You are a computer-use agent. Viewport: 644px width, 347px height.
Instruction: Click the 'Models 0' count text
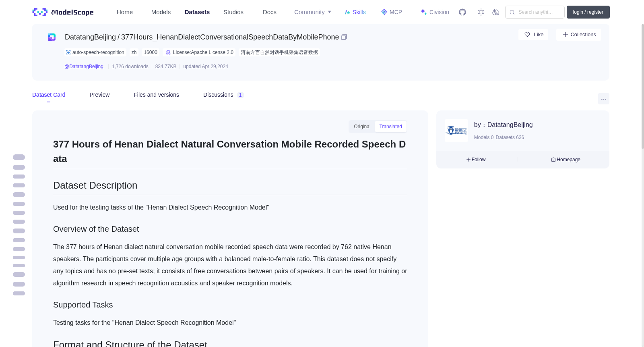click(484, 137)
